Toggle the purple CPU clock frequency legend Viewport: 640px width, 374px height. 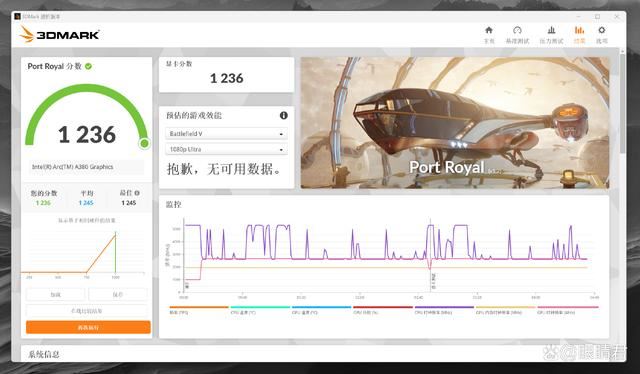pos(444,310)
